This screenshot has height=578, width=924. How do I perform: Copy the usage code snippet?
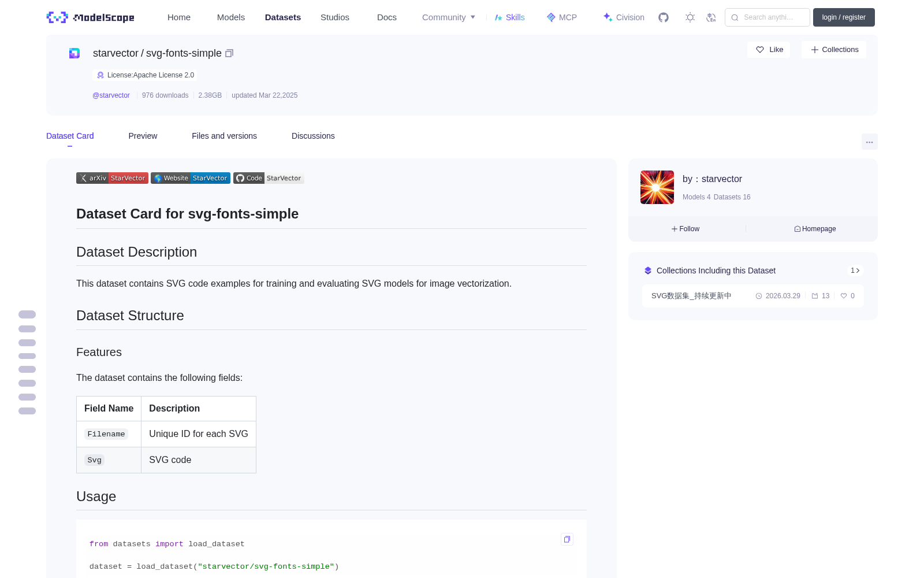(567, 539)
